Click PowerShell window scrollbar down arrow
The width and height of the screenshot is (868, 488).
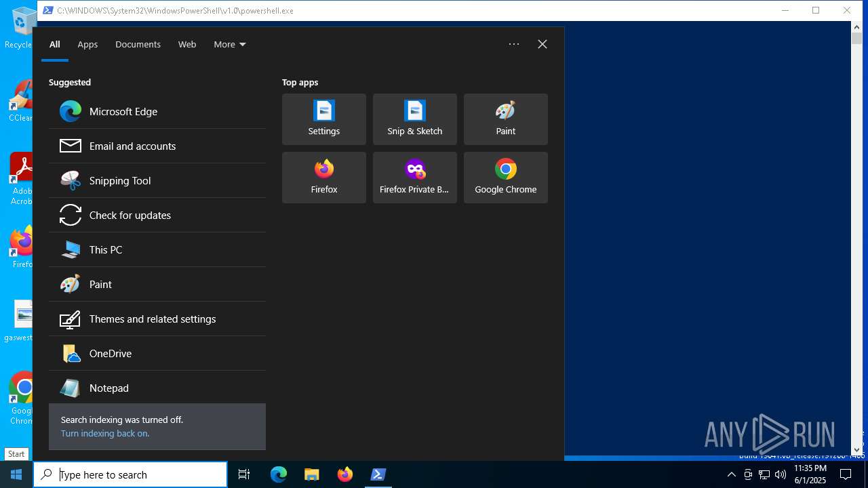coord(856,449)
